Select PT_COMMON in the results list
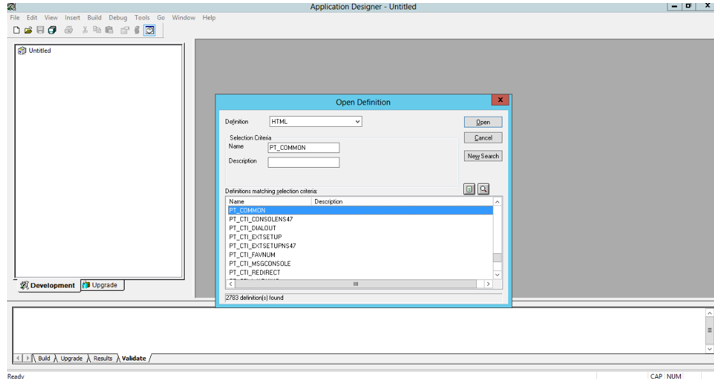The image size is (720, 384). pyautogui.click(x=360, y=210)
